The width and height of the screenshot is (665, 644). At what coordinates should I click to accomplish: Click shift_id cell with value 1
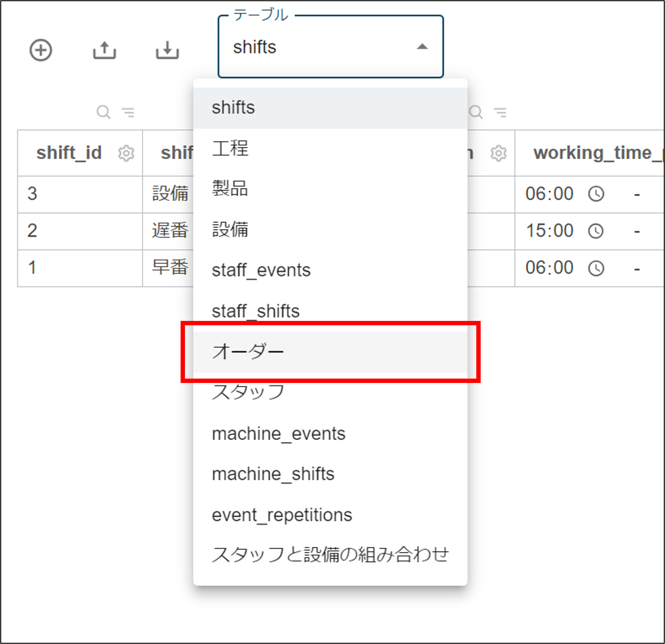coord(80,268)
